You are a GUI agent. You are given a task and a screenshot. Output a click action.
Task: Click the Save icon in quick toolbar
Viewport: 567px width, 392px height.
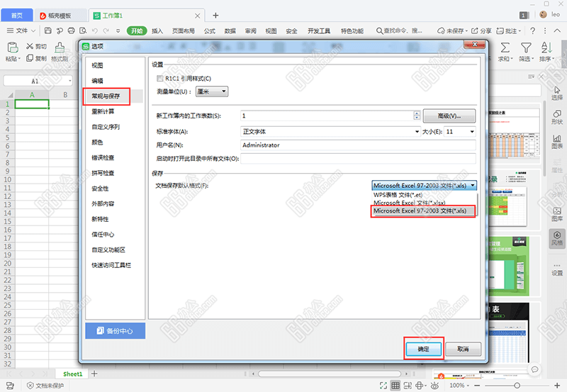click(47, 30)
